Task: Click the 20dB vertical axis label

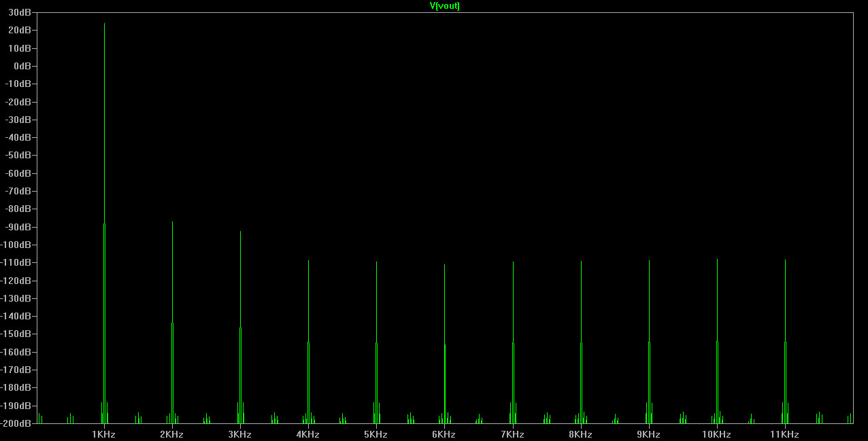Action: (20, 31)
